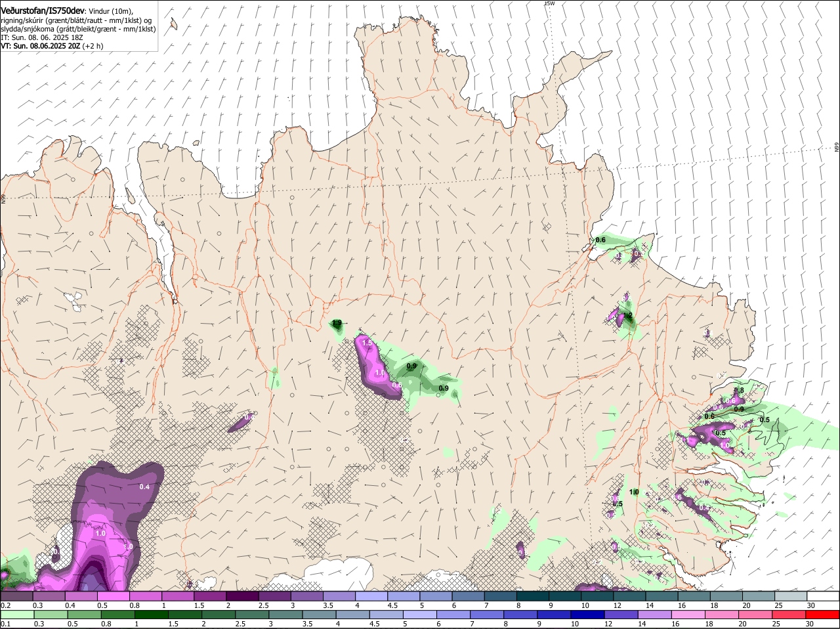Click the '18' label in top legend row
Screen dimensions: 840x629
click(x=715, y=605)
